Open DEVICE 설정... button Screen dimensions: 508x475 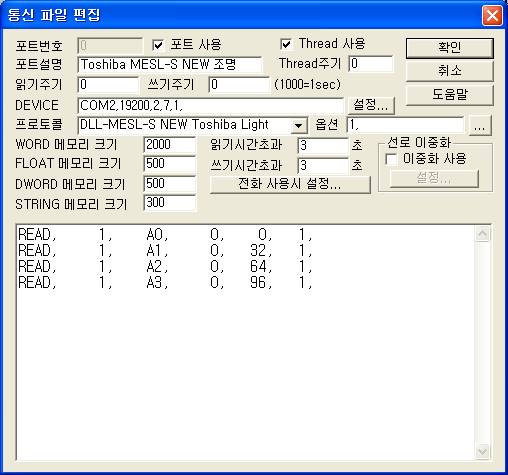tap(371, 105)
